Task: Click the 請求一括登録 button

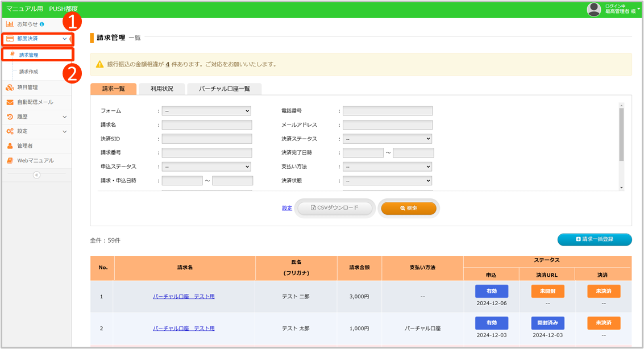Action: point(595,240)
